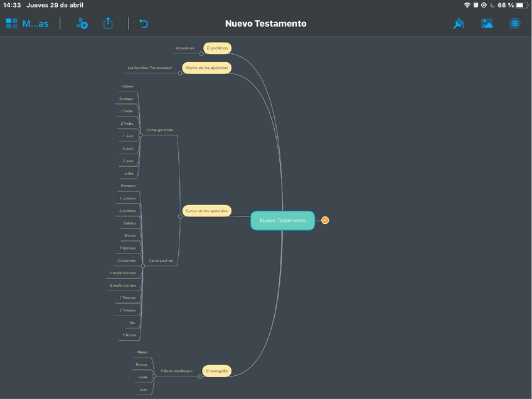Open the insert image panel
532x399 pixels.
[x=487, y=24]
